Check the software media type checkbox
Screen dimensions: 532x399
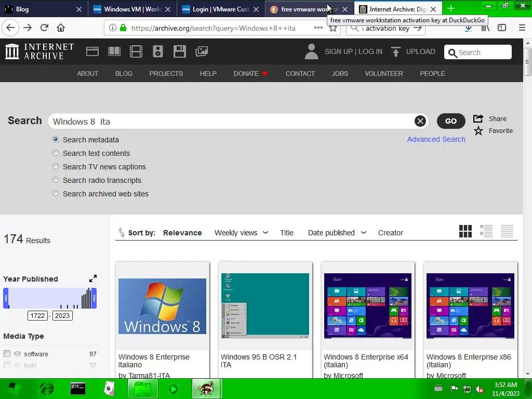point(7,353)
